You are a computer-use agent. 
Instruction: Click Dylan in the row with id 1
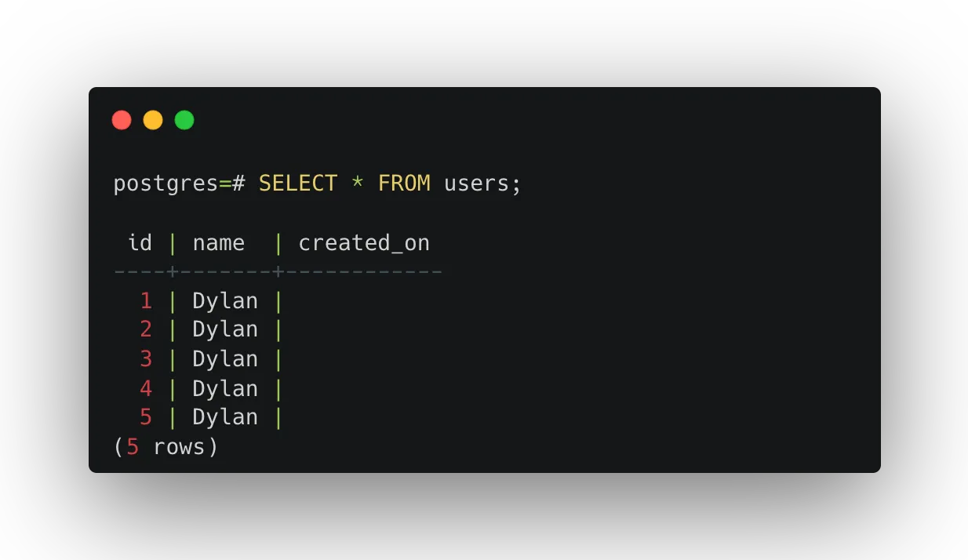[225, 301]
